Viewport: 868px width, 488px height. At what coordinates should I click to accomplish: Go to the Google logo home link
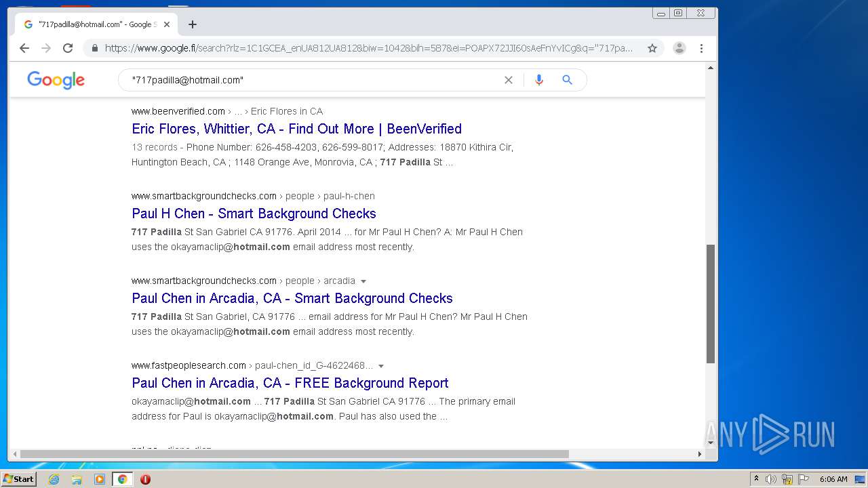(x=56, y=80)
